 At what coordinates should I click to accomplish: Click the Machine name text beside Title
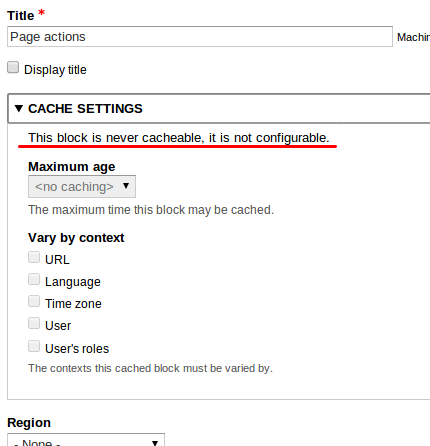pyautogui.click(x=413, y=37)
